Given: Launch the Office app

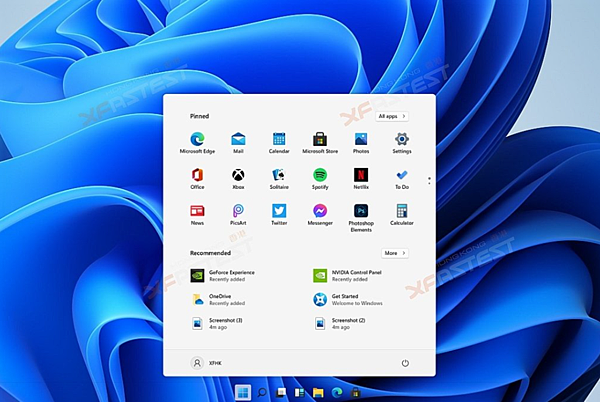Looking at the screenshot, I should point(197,179).
